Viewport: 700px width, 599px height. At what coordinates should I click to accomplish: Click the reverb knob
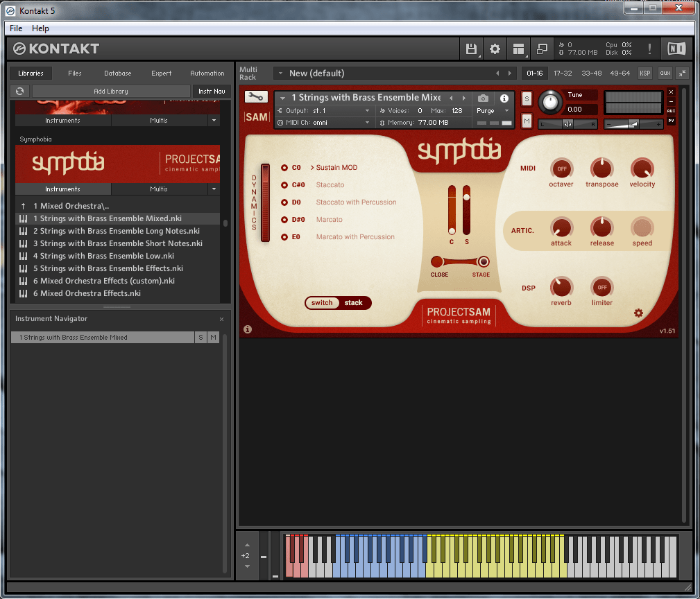click(x=562, y=287)
